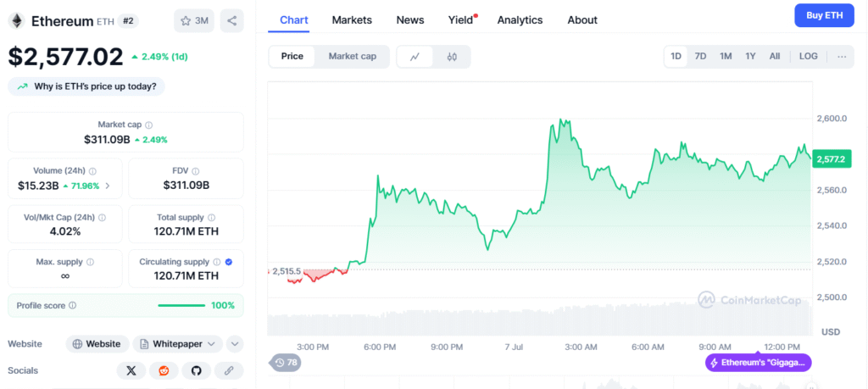Screen dimensions: 868x389
Task: Click the Buy ETH button
Action: (x=824, y=15)
